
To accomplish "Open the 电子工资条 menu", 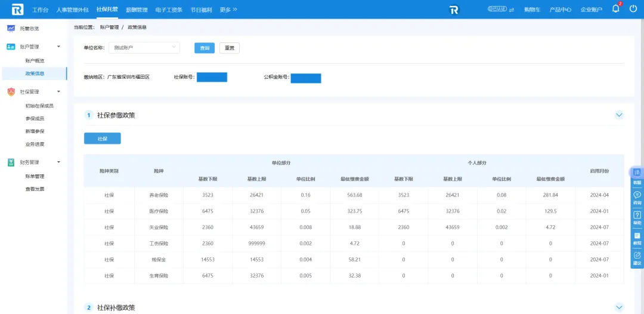I will (x=169, y=10).
